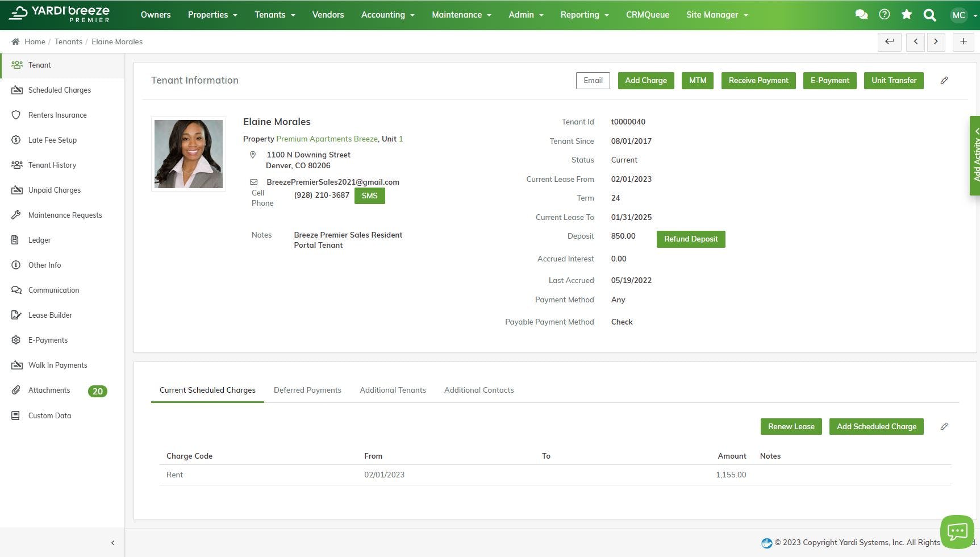
Task: Open the search magnifier icon
Action: coord(929,15)
